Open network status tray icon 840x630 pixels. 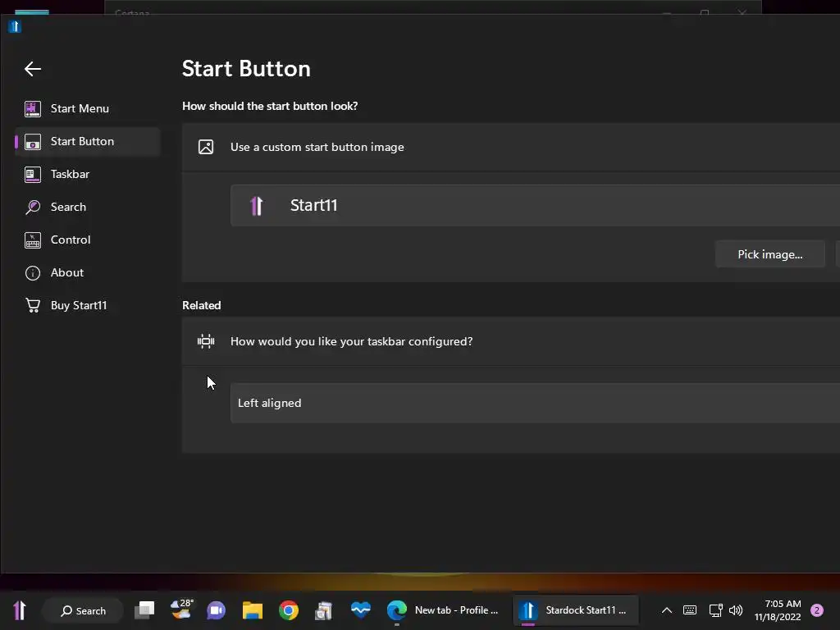(x=715, y=610)
